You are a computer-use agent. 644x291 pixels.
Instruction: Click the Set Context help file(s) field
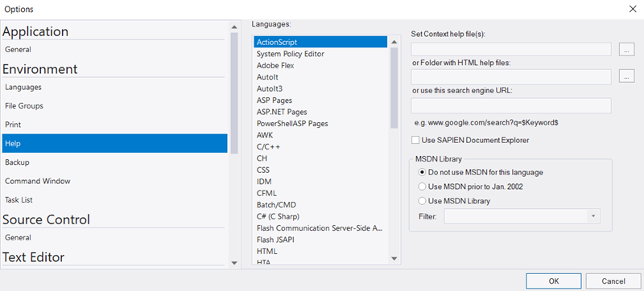coord(511,49)
